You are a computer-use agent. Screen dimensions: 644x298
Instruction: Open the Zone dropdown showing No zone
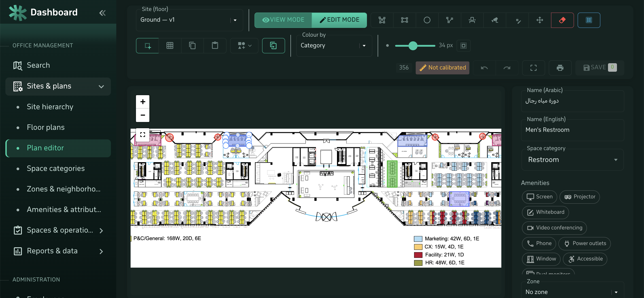pos(572,292)
